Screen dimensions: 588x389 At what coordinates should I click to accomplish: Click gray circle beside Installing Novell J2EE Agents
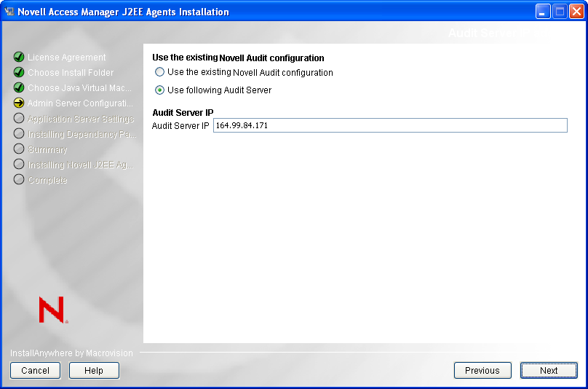tap(19, 164)
